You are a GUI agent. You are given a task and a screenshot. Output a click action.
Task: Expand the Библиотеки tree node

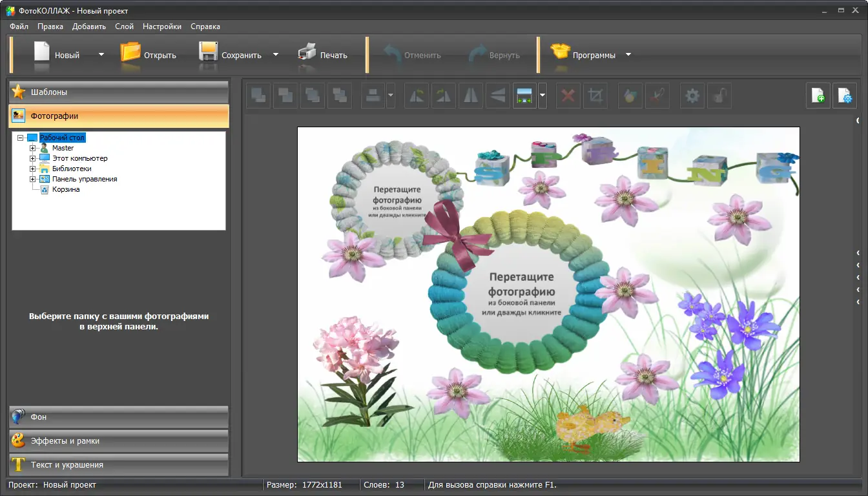(32, 169)
